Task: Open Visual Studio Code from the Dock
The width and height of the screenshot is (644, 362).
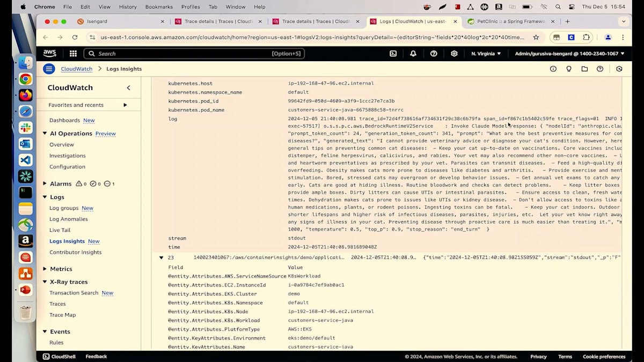Action: point(25,160)
